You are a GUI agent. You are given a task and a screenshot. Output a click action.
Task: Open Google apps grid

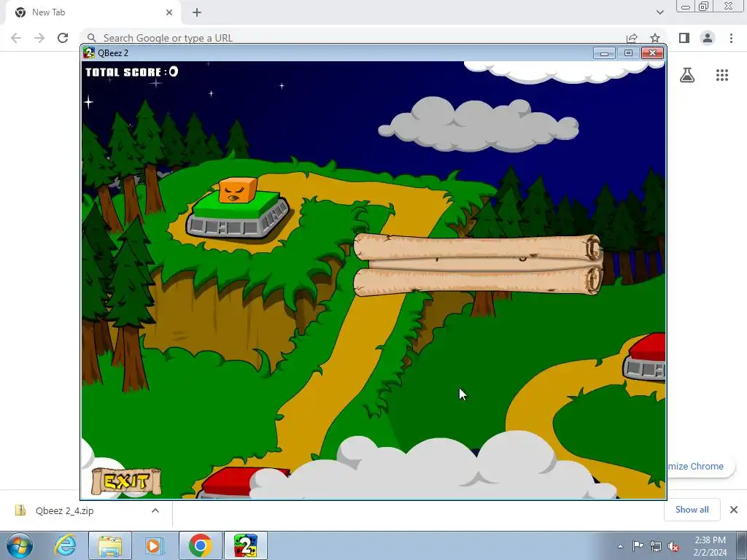[x=721, y=75]
